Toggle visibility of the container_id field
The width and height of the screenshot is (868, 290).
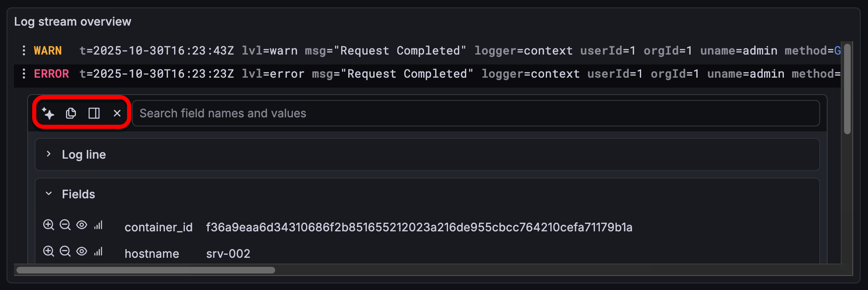tap(82, 225)
